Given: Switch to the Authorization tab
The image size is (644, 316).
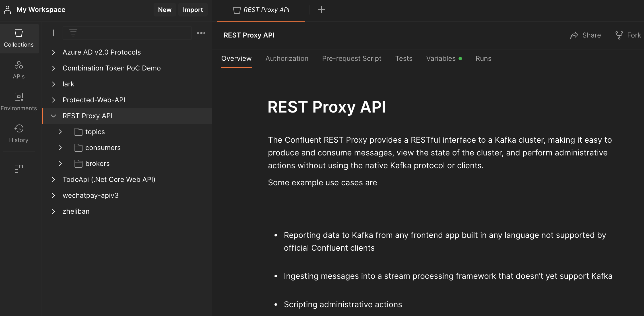Looking at the screenshot, I should pos(287,59).
